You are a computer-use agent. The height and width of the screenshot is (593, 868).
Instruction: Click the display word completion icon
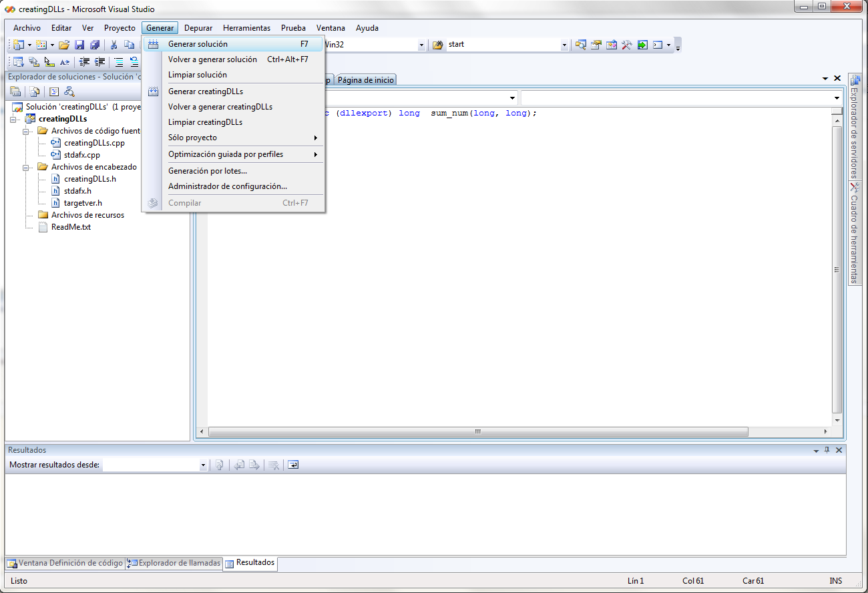[65, 61]
